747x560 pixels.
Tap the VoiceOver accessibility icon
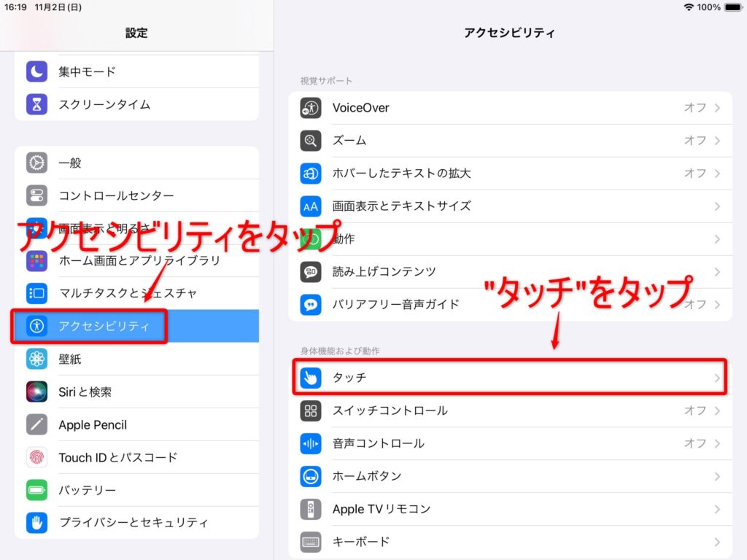click(x=311, y=108)
